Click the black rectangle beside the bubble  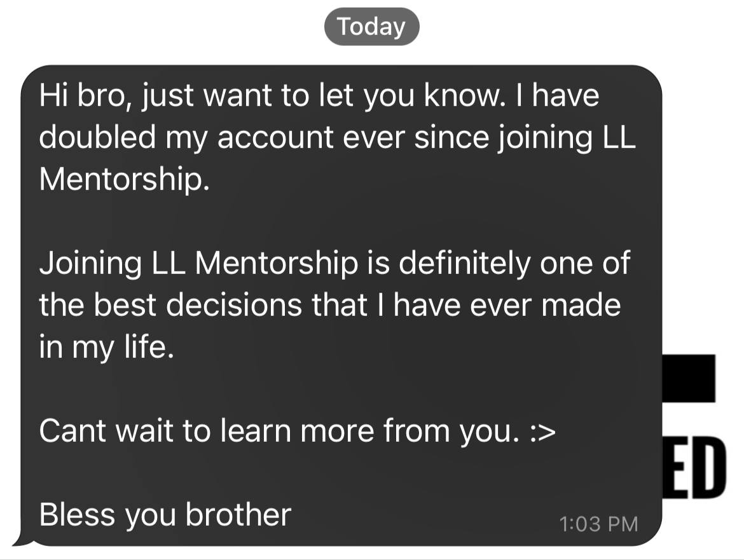[689, 378]
